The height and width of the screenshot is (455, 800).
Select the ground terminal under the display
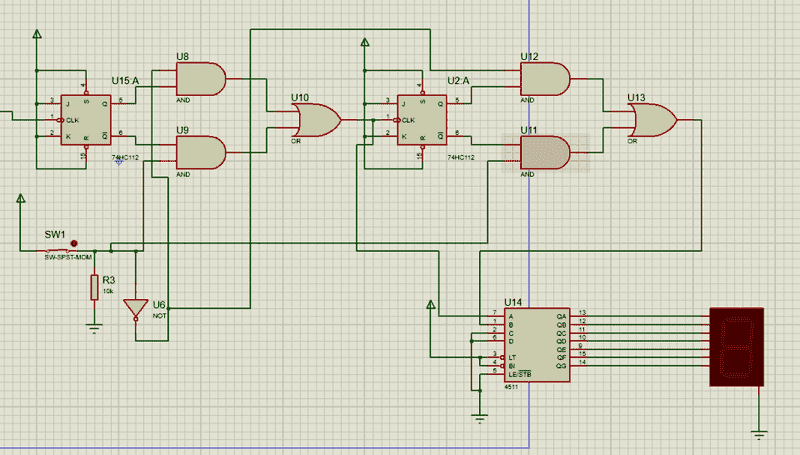pos(759,432)
